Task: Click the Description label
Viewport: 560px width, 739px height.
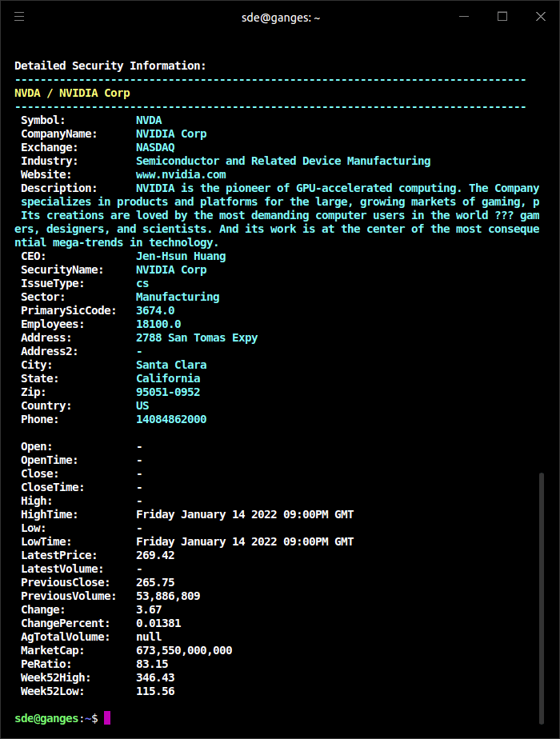Action: point(59,189)
